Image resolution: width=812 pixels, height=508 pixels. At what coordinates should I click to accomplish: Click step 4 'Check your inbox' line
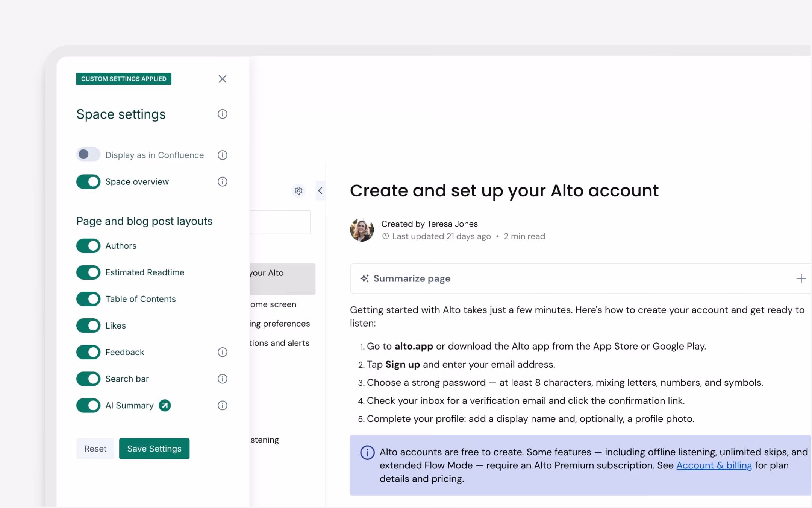tap(526, 401)
